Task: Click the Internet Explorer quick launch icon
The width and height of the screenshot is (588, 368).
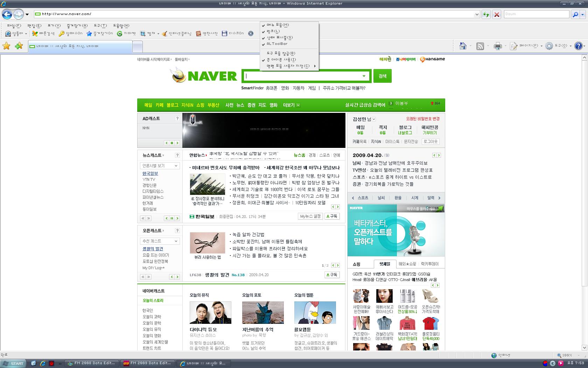Action: click(x=43, y=363)
